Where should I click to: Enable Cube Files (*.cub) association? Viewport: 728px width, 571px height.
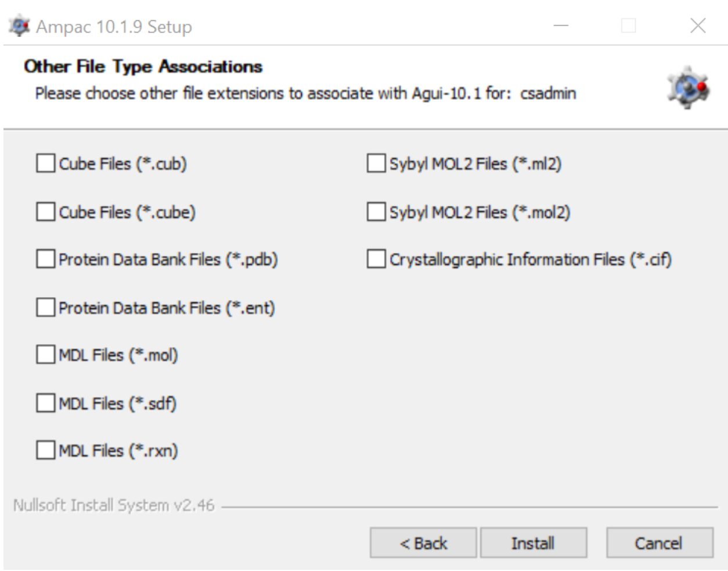coord(46,164)
